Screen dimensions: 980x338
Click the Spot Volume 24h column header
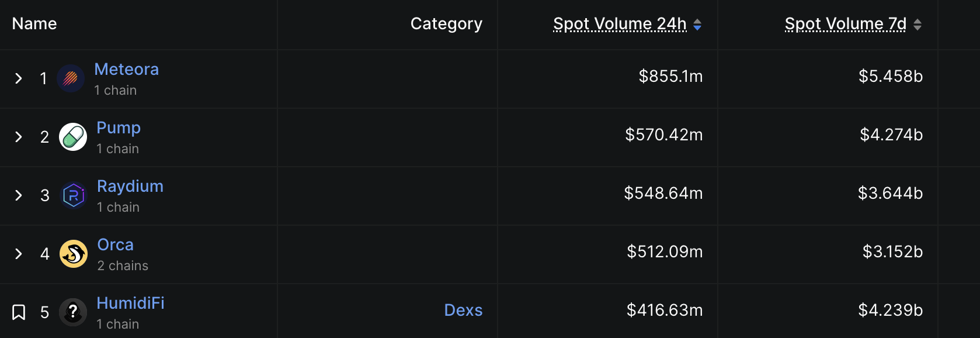(620, 24)
